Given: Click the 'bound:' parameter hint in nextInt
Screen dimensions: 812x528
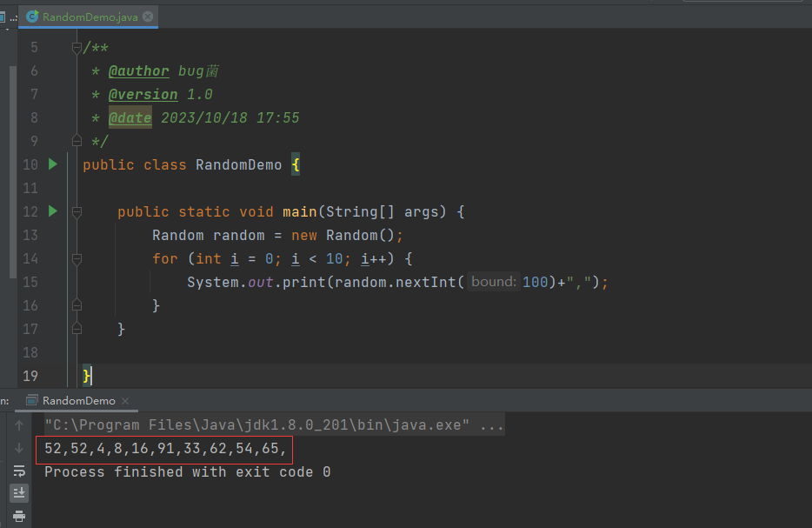Looking at the screenshot, I should click(x=494, y=281).
